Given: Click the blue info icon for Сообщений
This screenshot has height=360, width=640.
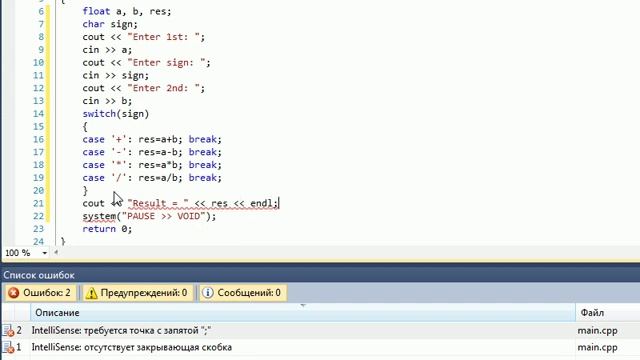Looking at the screenshot, I should 208,293.
